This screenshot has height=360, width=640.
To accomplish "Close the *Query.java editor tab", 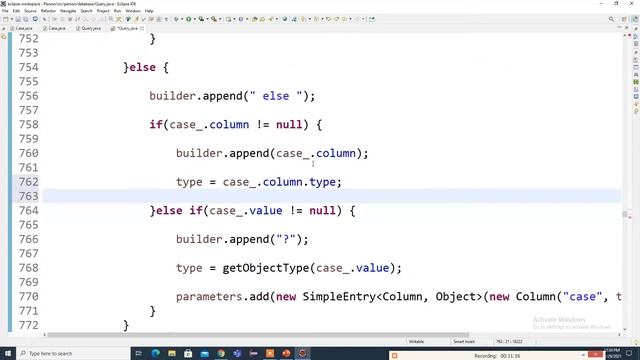I will (x=142, y=28).
